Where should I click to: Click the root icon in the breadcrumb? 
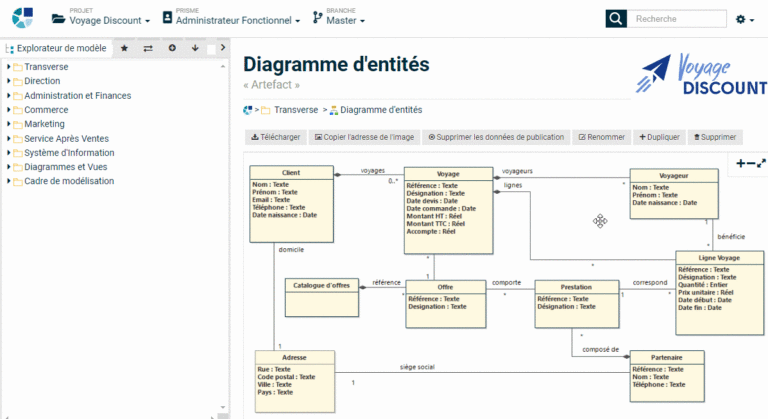247,110
